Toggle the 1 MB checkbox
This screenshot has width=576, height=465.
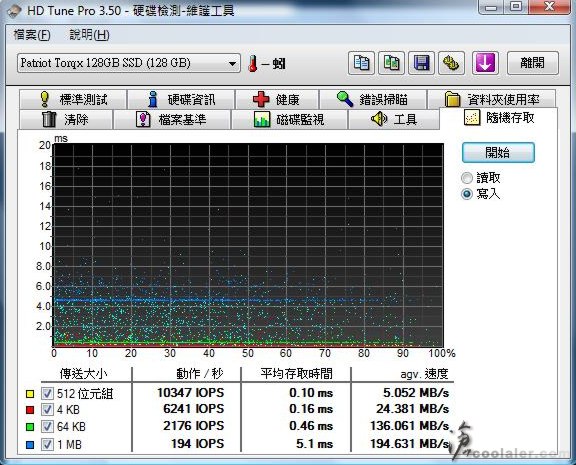tap(47, 444)
